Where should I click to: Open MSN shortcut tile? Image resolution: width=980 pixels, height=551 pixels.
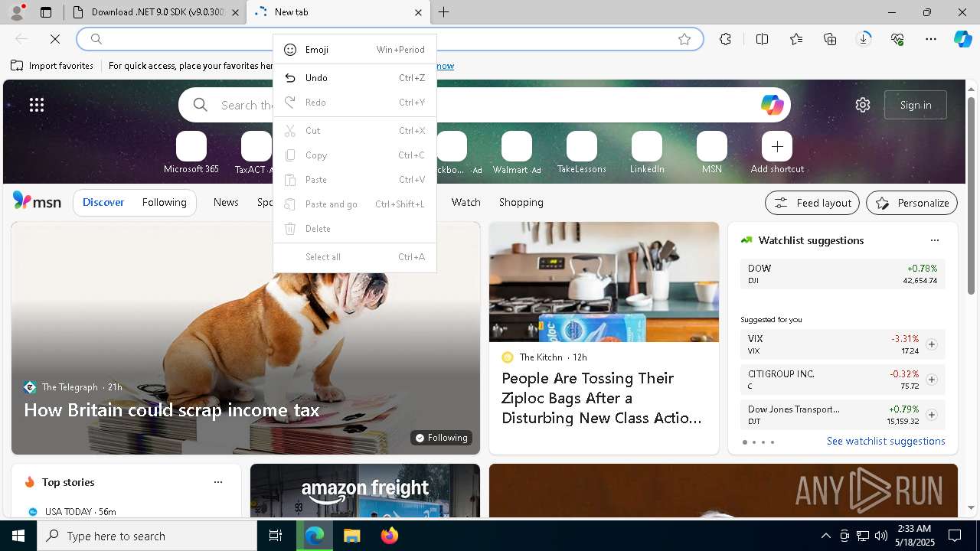(x=712, y=153)
